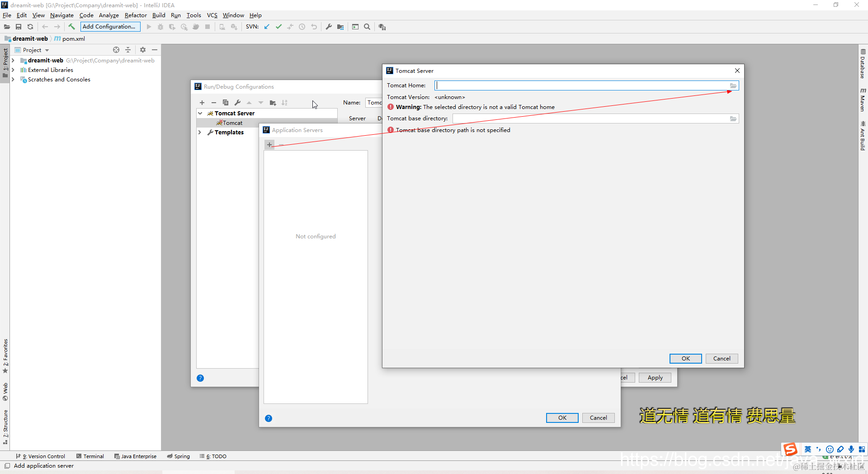The height and width of the screenshot is (474, 868).
Task: Click the Search Everywhere magnifier icon
Action: tap(367, 27)
